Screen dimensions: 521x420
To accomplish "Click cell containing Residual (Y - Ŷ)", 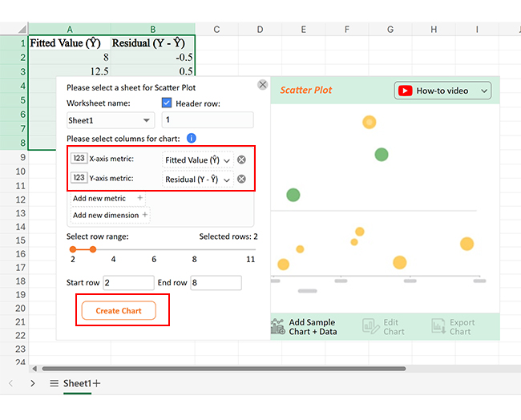I will [x=153, y=42].
